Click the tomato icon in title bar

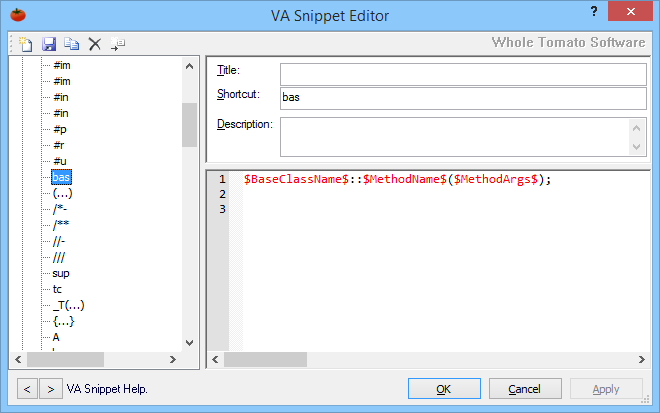(x=17, y=14)
